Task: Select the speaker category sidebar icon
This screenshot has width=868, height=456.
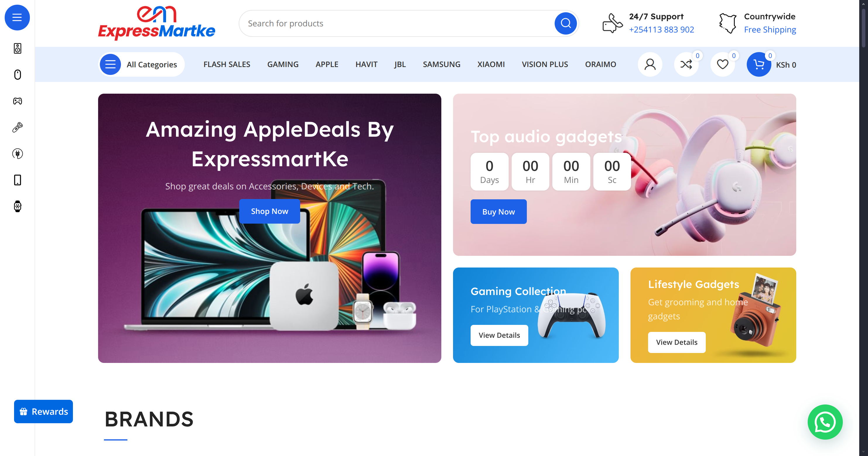Action: 18,49
